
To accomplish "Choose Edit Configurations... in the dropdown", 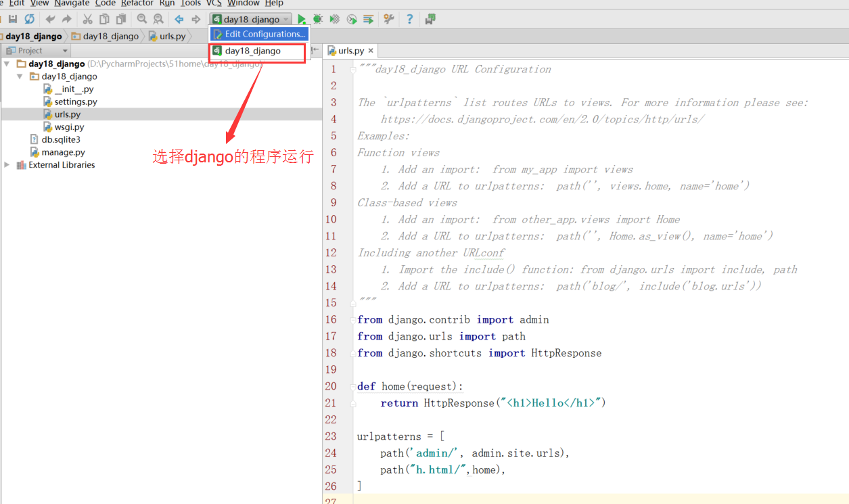I will pos(259,34).
